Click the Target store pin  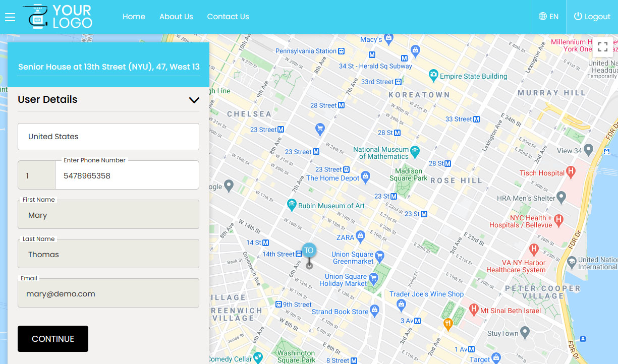(496, 358)
